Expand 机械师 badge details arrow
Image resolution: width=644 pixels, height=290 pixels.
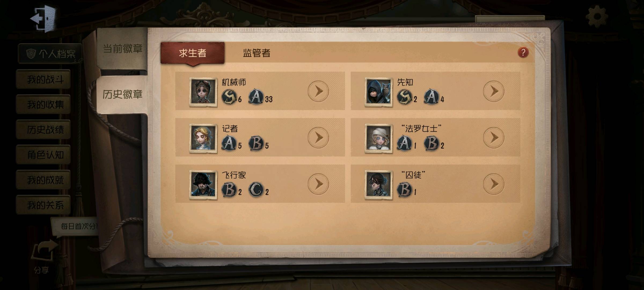point(318,91)
